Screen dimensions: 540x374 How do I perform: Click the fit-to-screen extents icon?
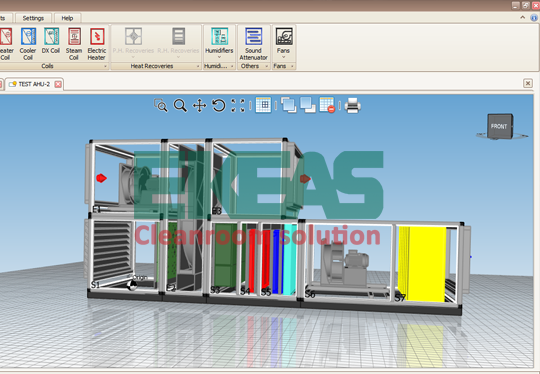click(x=238, y=105)
